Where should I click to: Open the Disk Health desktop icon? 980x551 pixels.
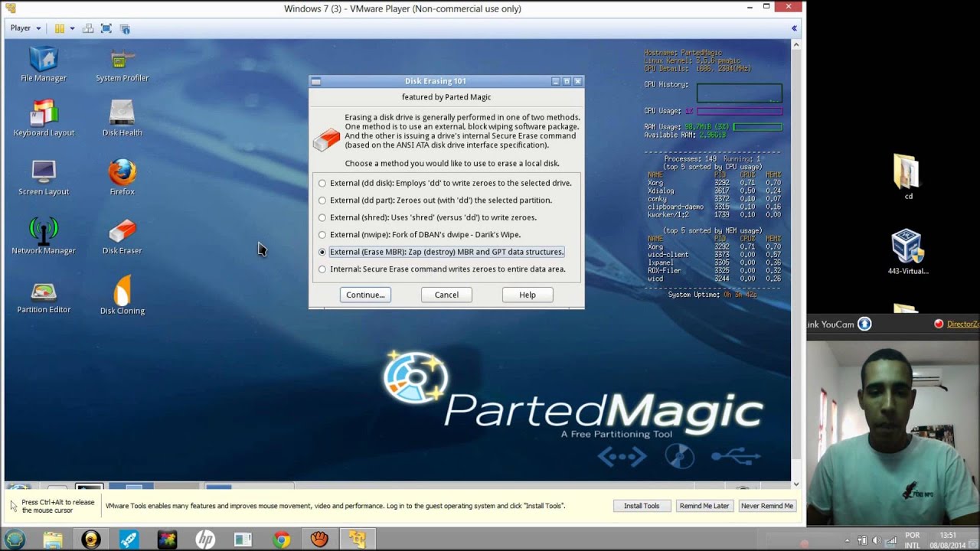click(122, 119)
